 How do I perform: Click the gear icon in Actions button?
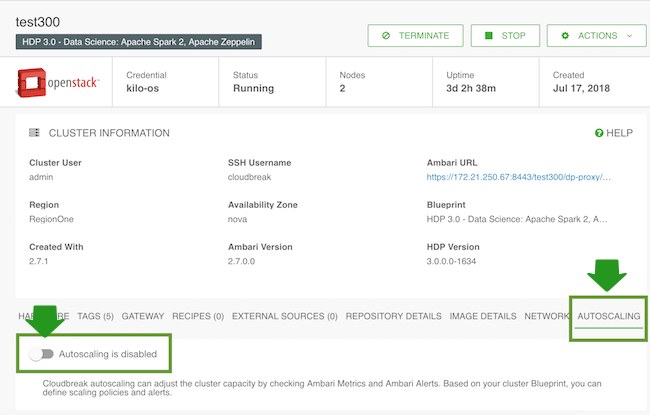pyautogui.click(x=566, y=35)
